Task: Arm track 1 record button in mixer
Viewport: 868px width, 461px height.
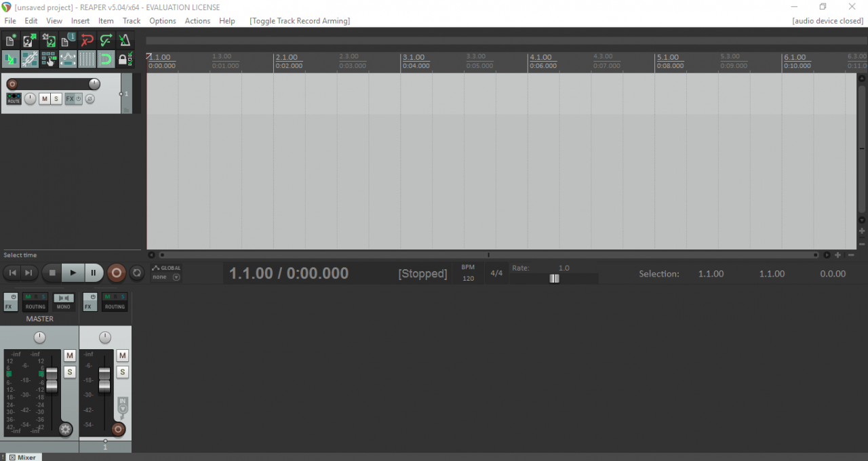Action: click(119, 429)
